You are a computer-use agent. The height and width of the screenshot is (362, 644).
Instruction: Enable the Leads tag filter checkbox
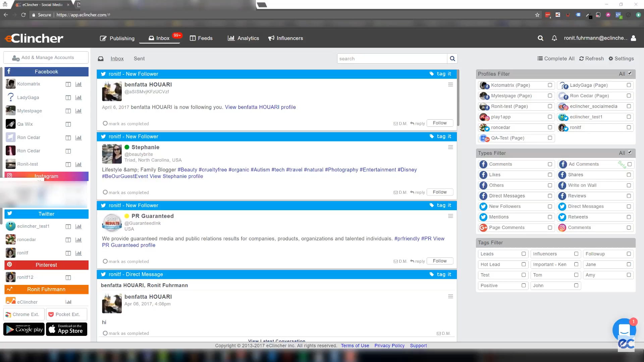[524, 254]
